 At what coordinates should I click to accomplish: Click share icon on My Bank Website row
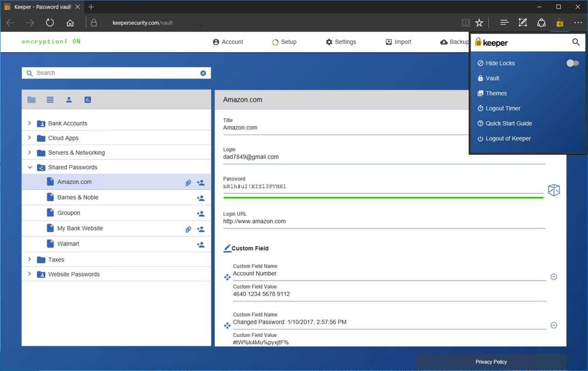(201, 229)
